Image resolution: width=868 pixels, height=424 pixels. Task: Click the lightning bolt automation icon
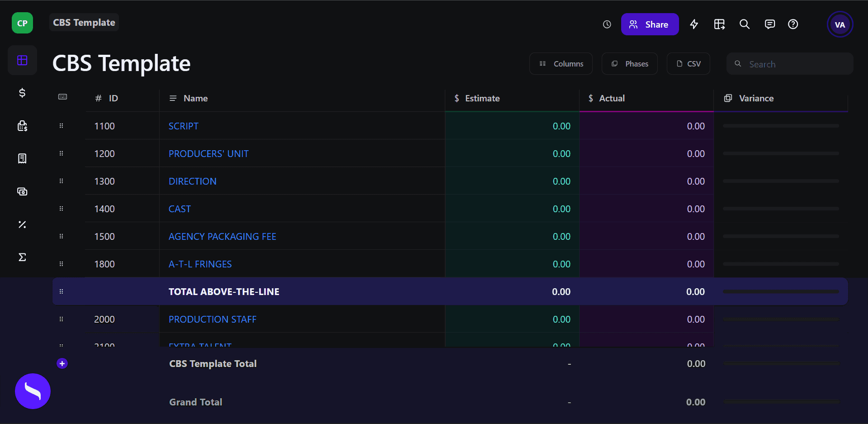[x=694, y=24]
